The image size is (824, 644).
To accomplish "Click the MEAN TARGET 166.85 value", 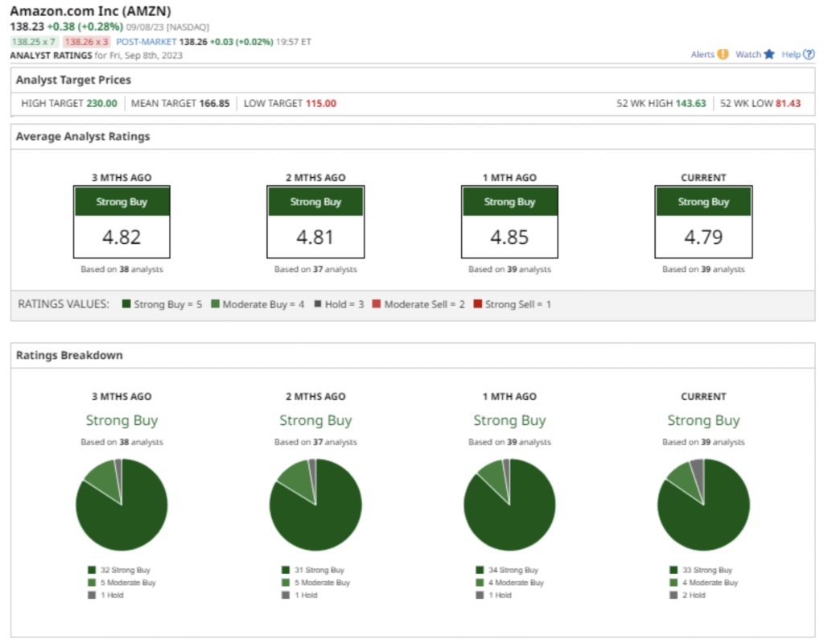I will (214, 104).
